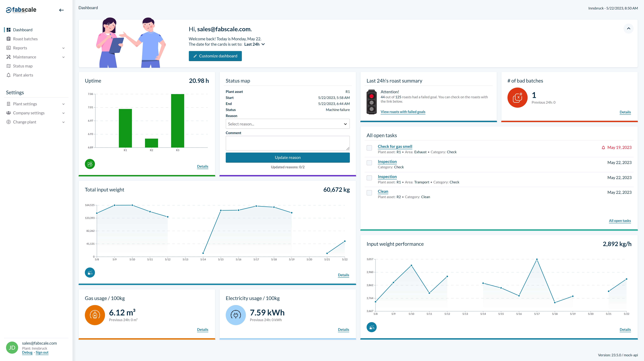
Task: Go to Plant alerts page
Action: tap(23, 75)
